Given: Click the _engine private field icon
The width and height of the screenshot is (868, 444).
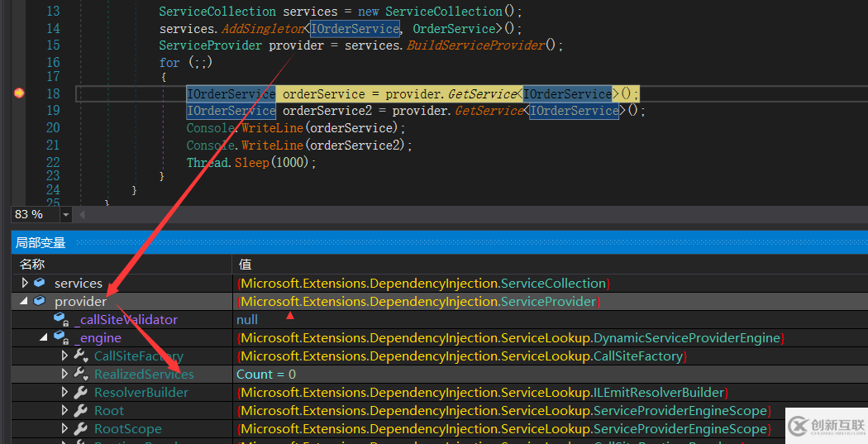Looking at the screenshot, I should (61, 337).
